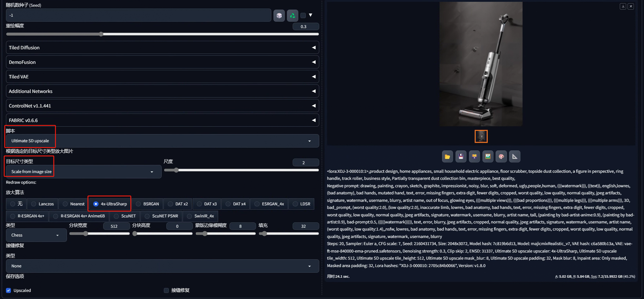Click the green recycle seed icon
This screenshot has width=644, height=299.
292,15
